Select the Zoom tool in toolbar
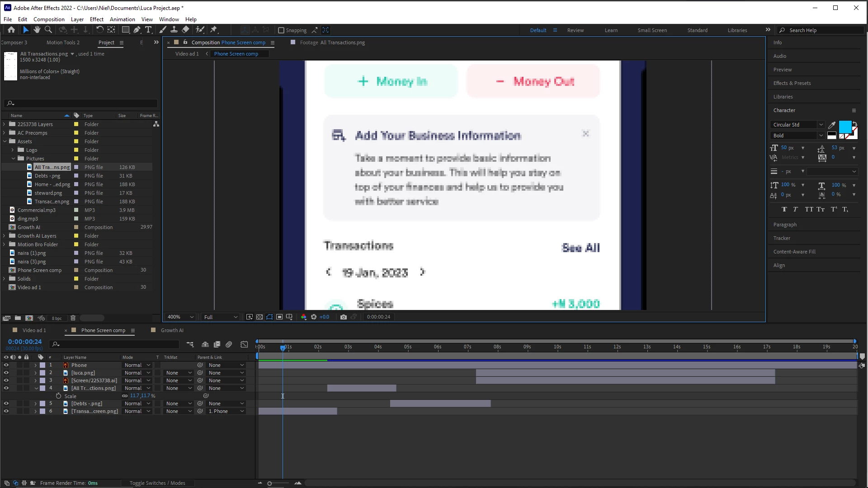The width and height of the screenshot is (868, 488). tap(48, 30)
